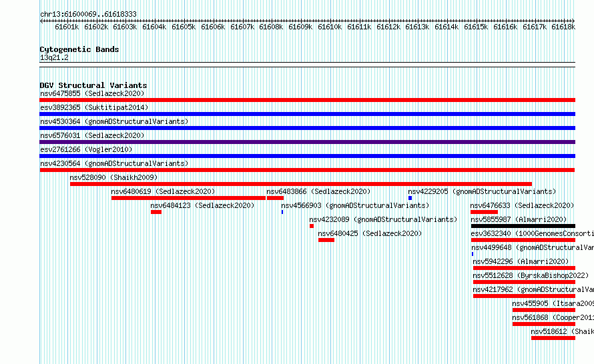Click the short red bar under nsv6483866
Viewport: 594px width, 364px height.
pyautogui.click(x=275, y=198)
